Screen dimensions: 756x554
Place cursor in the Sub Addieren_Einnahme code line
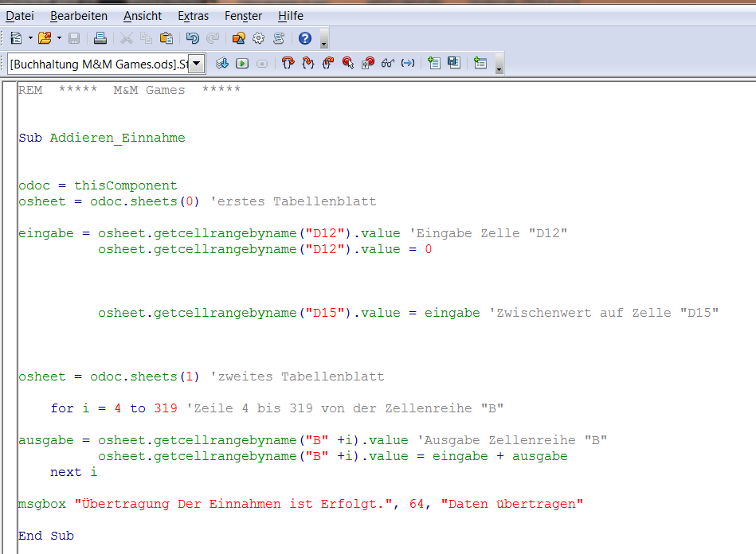pos(102,138)
